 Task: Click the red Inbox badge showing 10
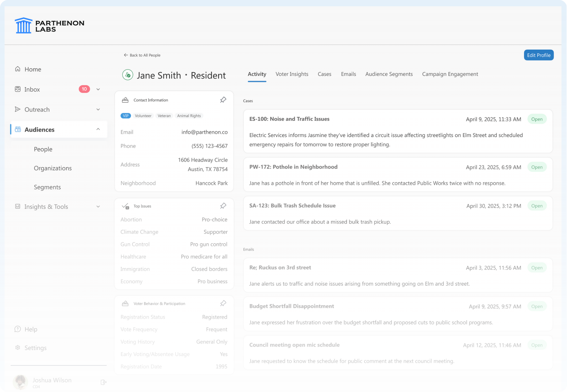pyautogui.click(x=84, y=89)
